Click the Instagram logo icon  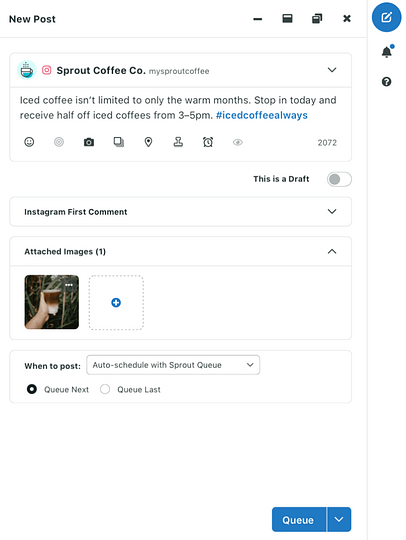[46, 70]
